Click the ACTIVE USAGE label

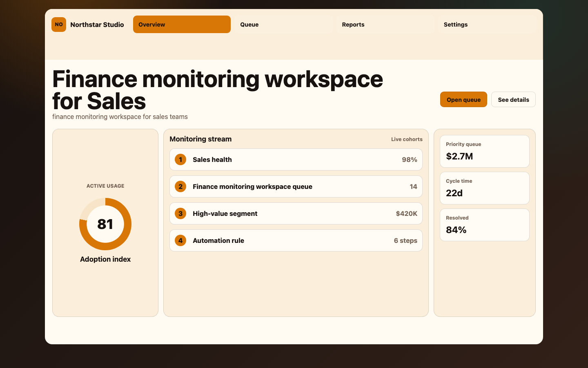105,186
